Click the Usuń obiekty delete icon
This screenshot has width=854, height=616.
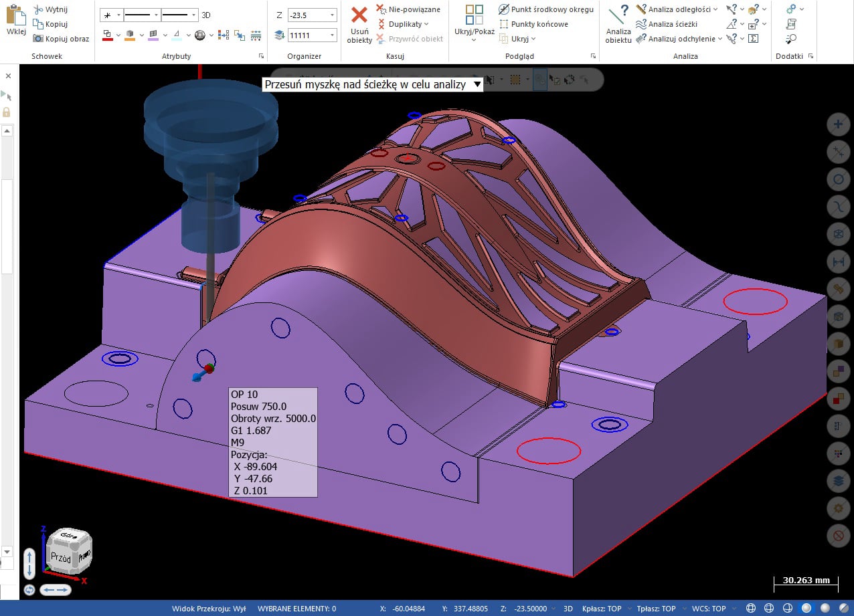pyautogui.click(x=359, y=16)
